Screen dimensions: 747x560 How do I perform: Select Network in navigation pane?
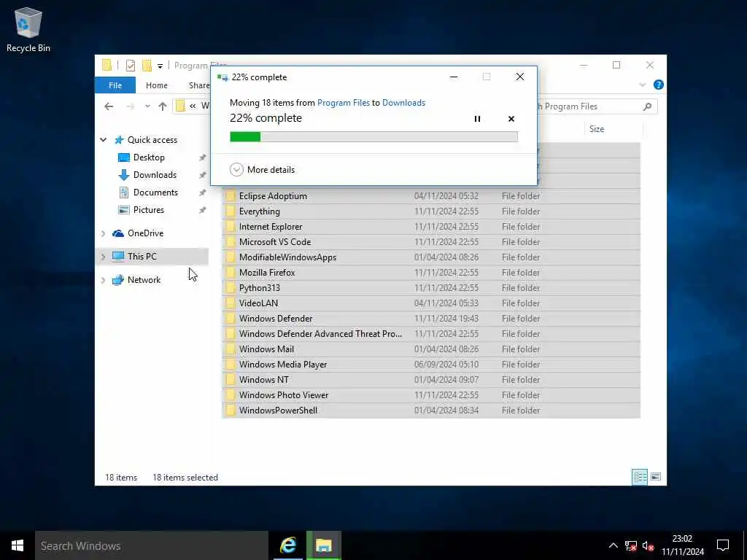pyautogui.click(x=144, y=280)
